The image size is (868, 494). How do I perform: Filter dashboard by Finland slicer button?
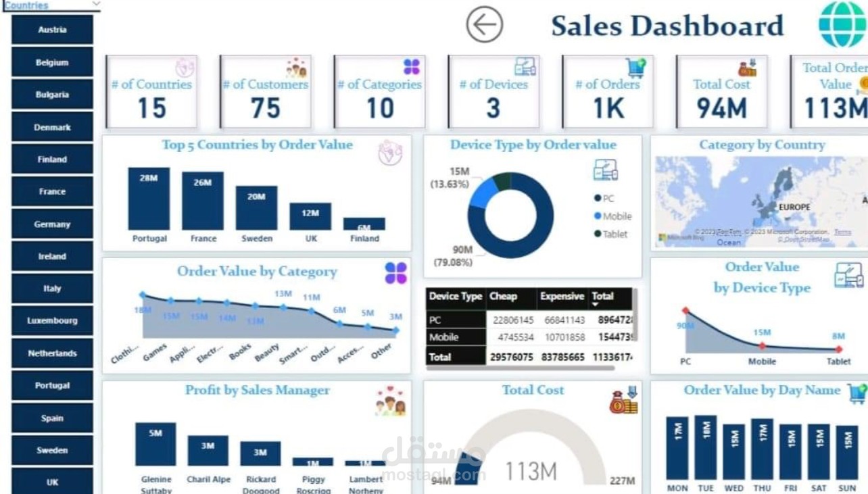(x=52, y=159)
